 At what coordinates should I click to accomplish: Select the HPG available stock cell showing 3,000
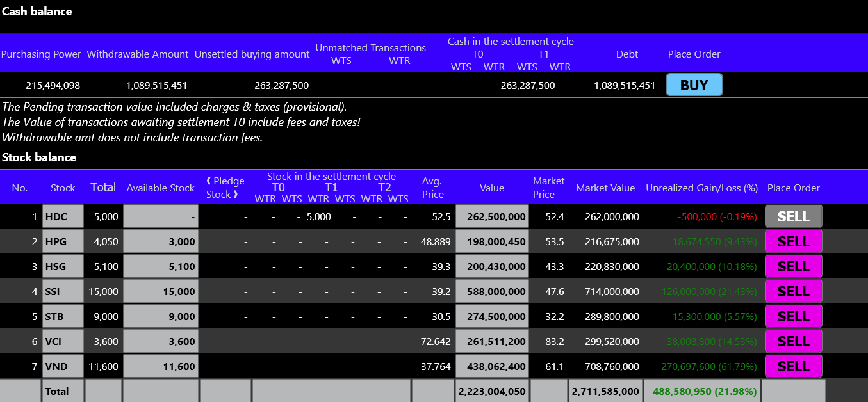(x=160, y=241)
